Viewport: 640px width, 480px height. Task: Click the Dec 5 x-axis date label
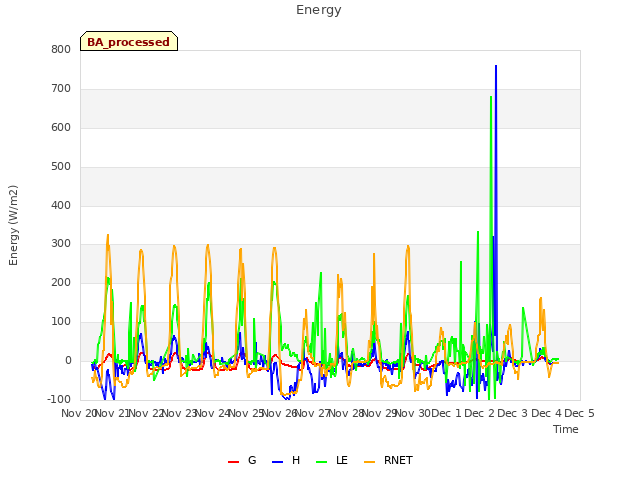pyautogui.click(x=579, y=413)
